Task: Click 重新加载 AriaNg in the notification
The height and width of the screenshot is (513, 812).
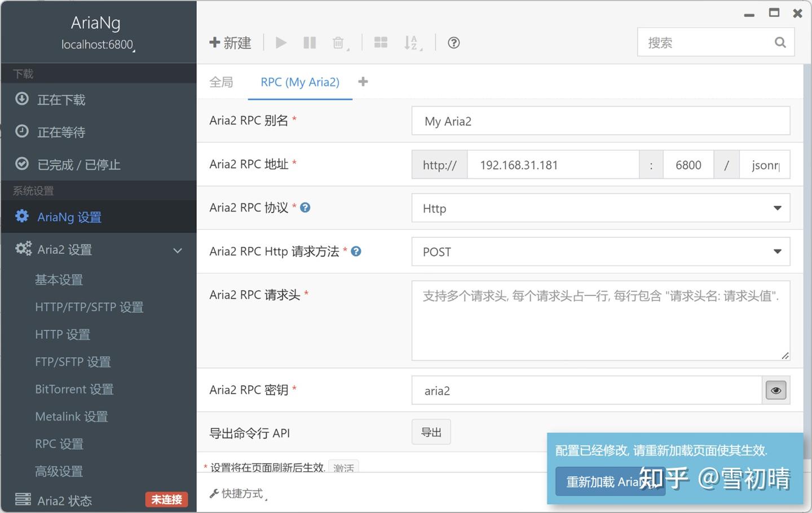Action: (x=610, y=481)
